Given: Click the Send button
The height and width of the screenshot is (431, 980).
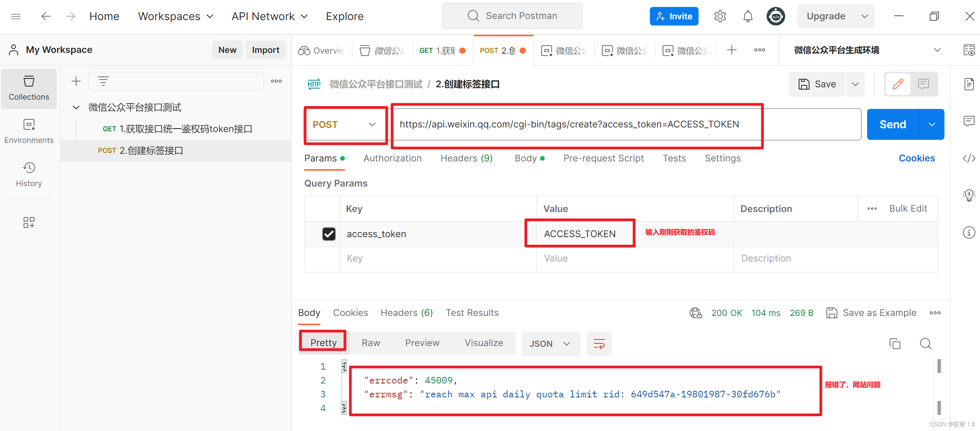Looking at the screenshot, I should (x=893, y=124).
